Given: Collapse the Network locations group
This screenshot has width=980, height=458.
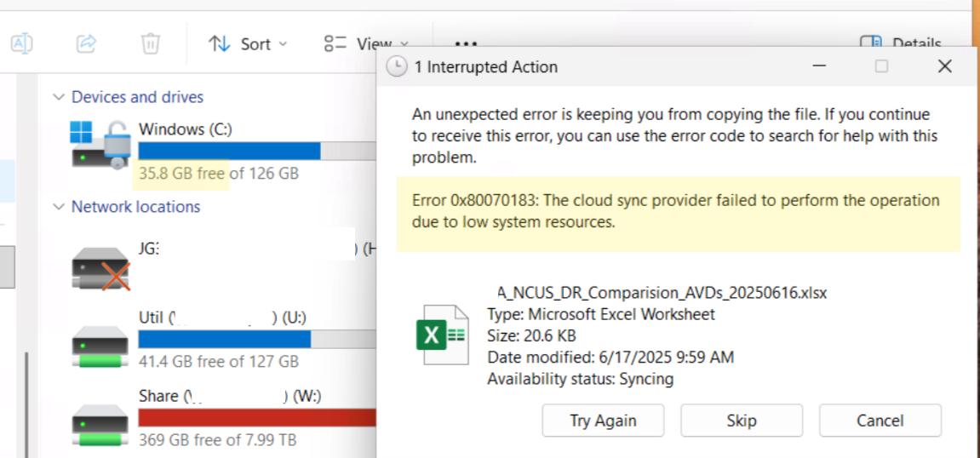Looking at the screenshot, I should pos(59,207).
